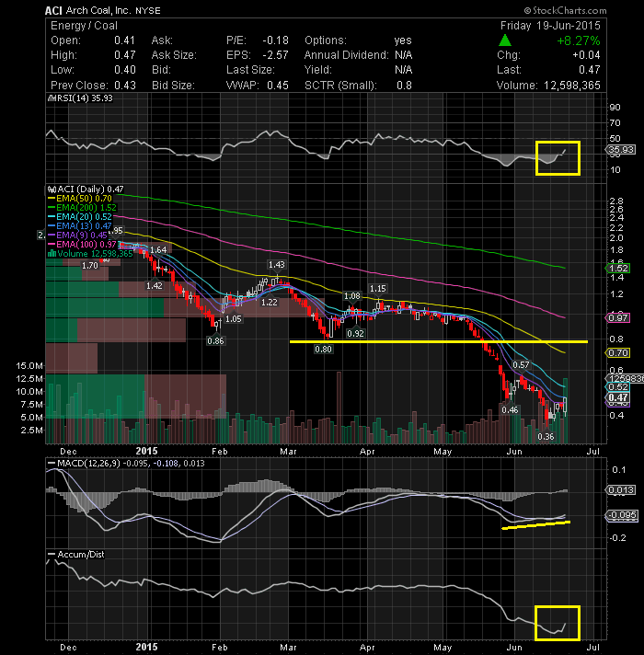Click the 0.57 price marker
The image size is (644, 655).
pyautogui.click(x=521, y=364)
